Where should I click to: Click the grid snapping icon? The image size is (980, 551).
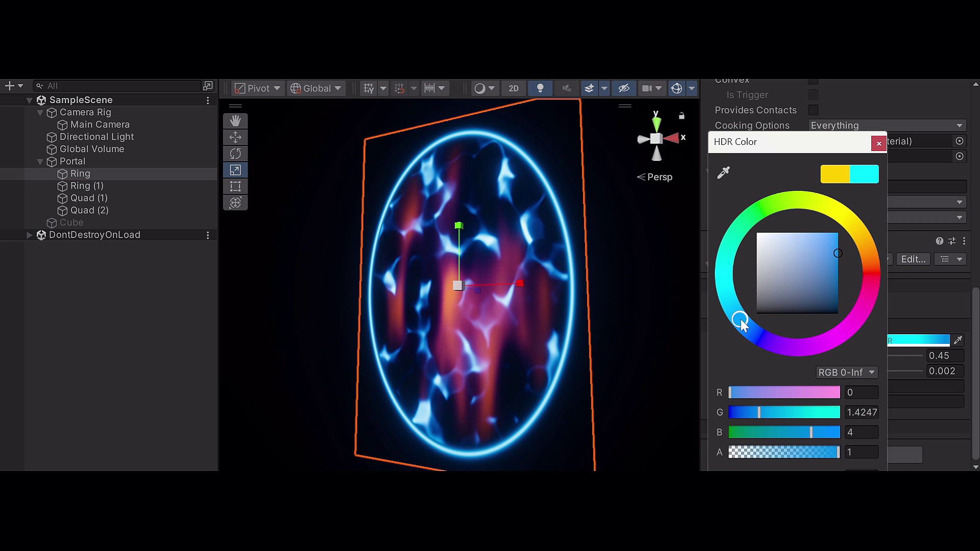399,88
